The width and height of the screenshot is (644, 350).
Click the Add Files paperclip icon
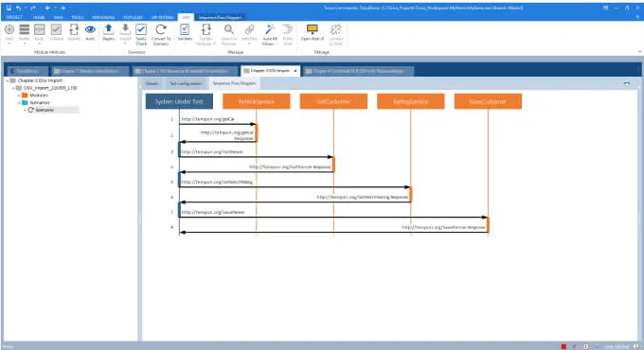(249, 29)
